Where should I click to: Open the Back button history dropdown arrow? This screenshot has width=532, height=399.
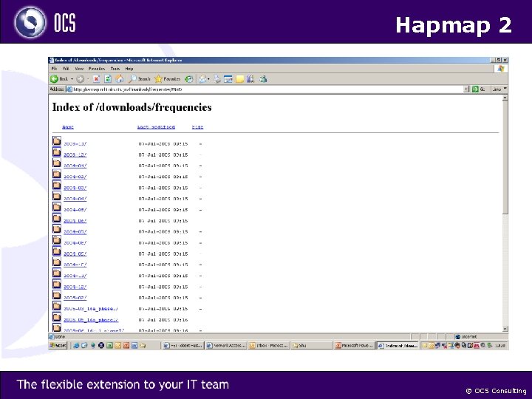click(x=72, y=79)
